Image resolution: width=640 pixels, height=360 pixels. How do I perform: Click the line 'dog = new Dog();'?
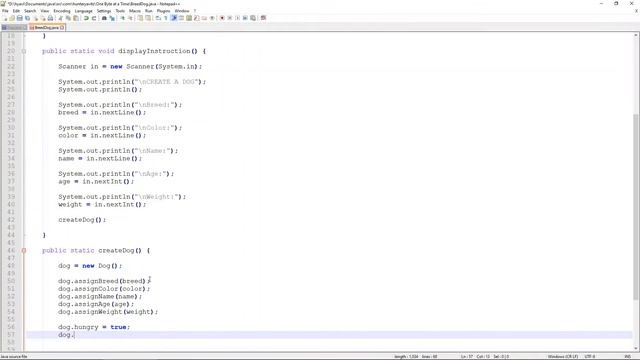click(90, 266)
